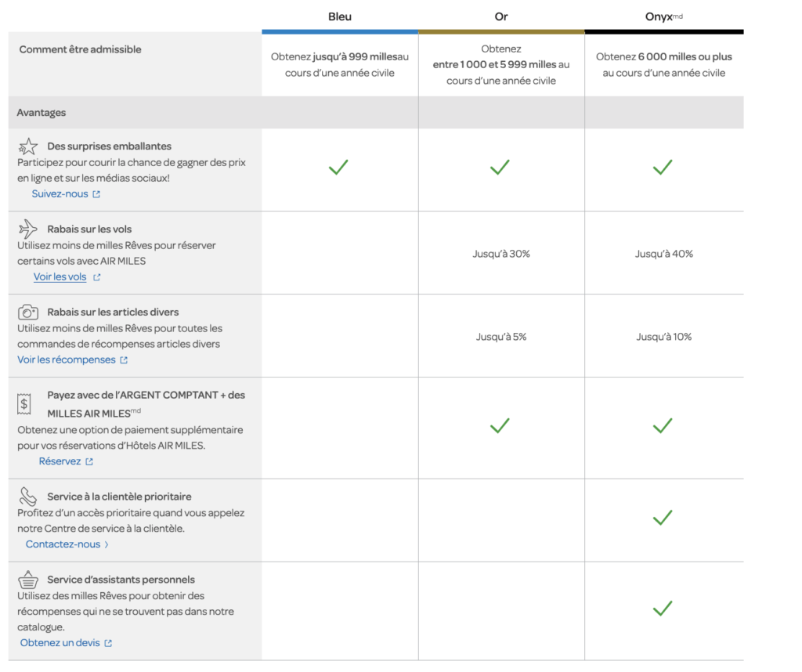This screenshot has width=802, height=672.
Task: Click the Onyx checkmark for Service d'assistants personnels
Action: pyautogui.click(x=663, y=608)
